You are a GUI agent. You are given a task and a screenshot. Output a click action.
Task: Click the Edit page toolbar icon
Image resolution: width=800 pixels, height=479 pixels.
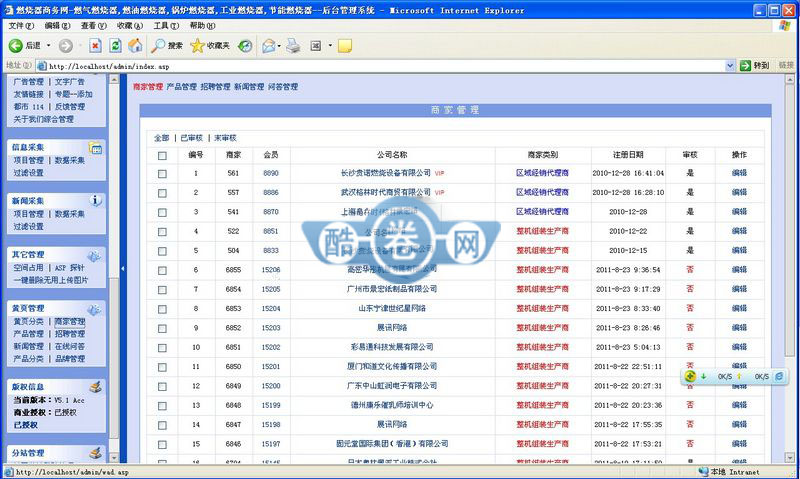[x=316, y=46]
